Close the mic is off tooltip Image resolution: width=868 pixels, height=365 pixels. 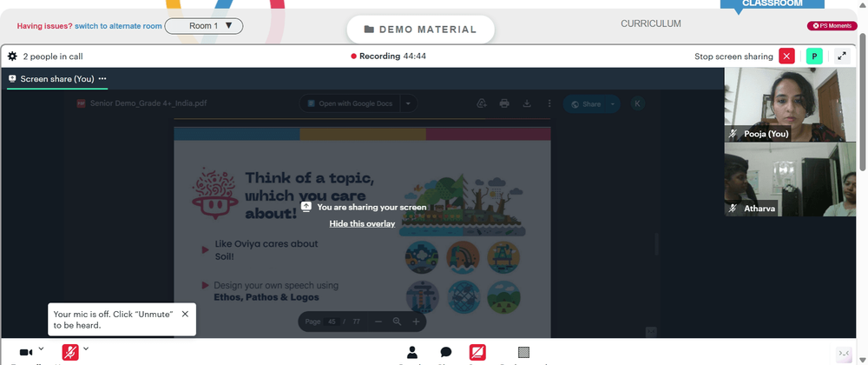[185, 314]
